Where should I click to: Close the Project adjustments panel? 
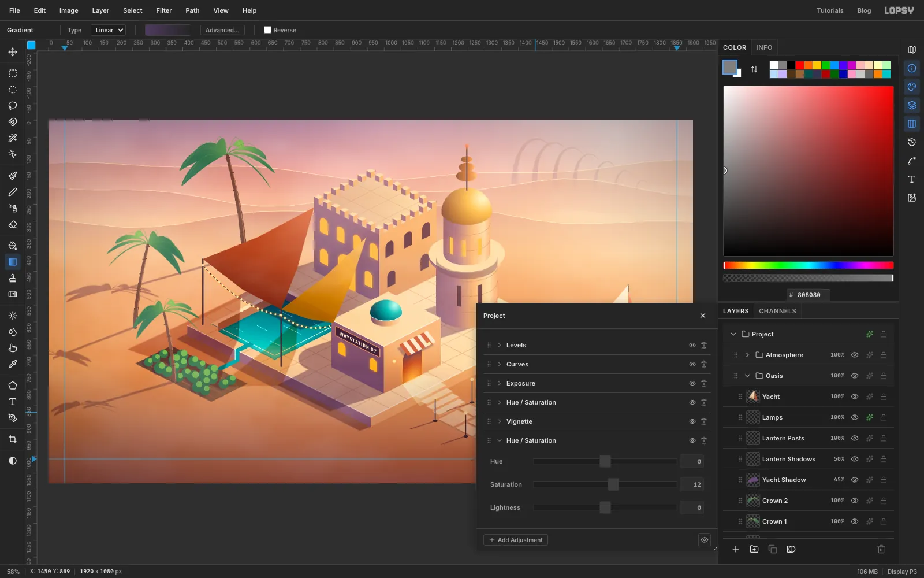pyautogui.click(x=703, y=316)
